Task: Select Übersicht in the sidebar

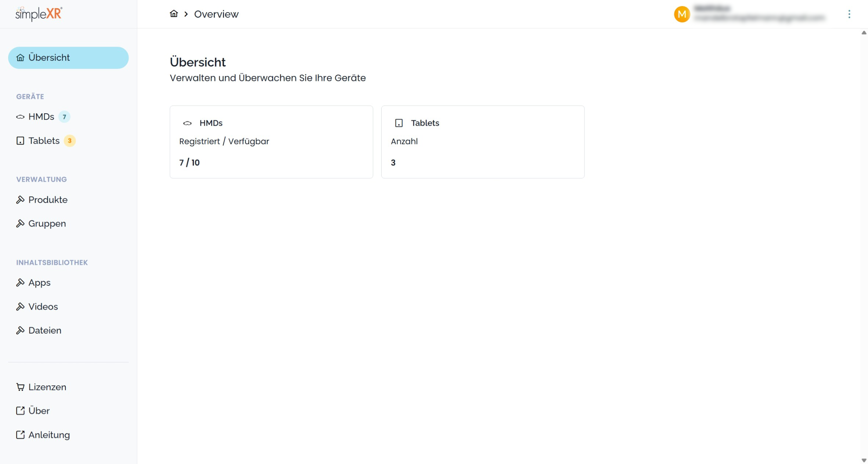Action: (x=68, y=58)
